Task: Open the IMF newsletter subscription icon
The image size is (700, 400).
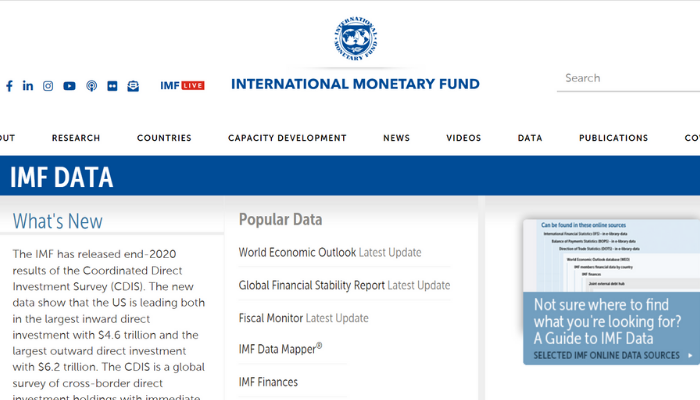Action: 133,86
